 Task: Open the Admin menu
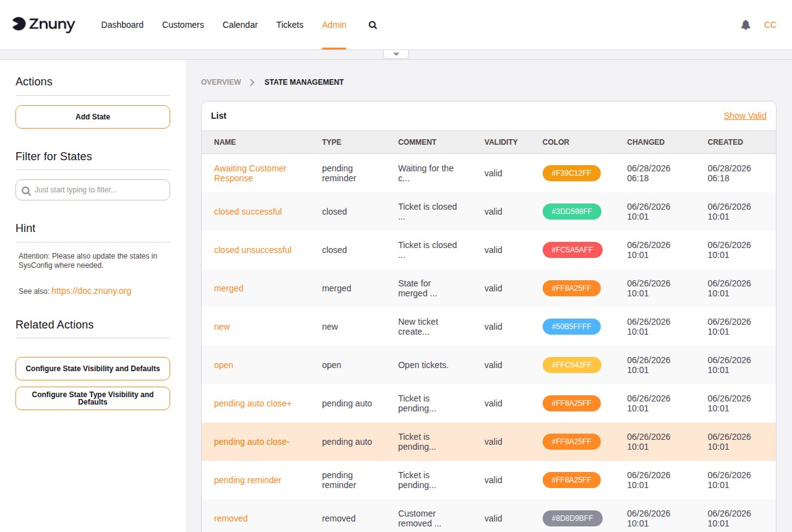334,25
